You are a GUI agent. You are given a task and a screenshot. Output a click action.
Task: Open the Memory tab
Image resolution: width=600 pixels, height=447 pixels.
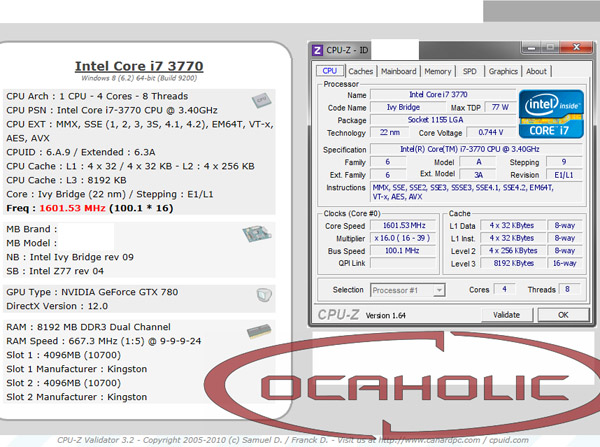pyautogui.click(x=438, y=71)
